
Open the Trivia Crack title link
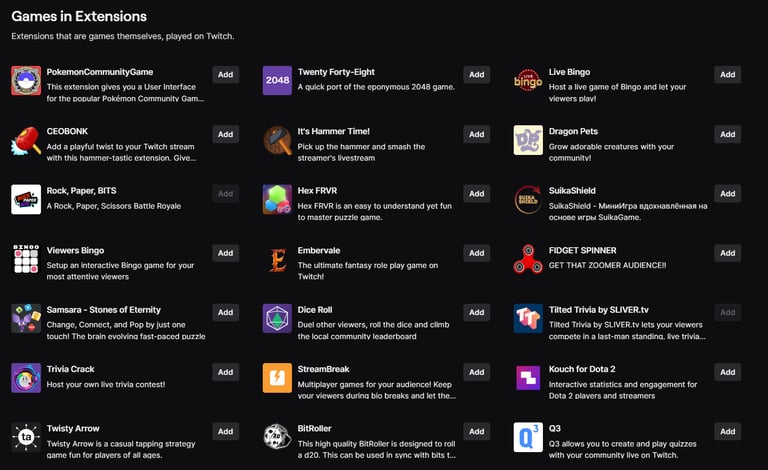pyautogui.click(x=71, y=369)
